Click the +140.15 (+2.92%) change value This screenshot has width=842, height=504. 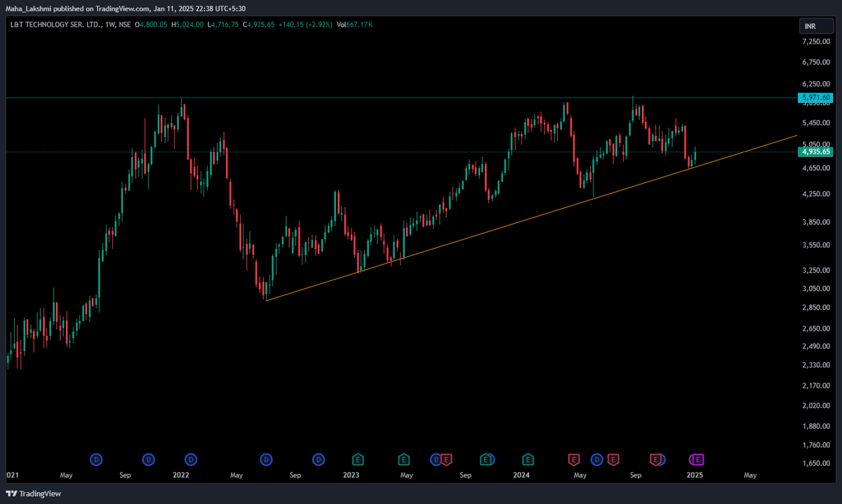coord(305,25)
